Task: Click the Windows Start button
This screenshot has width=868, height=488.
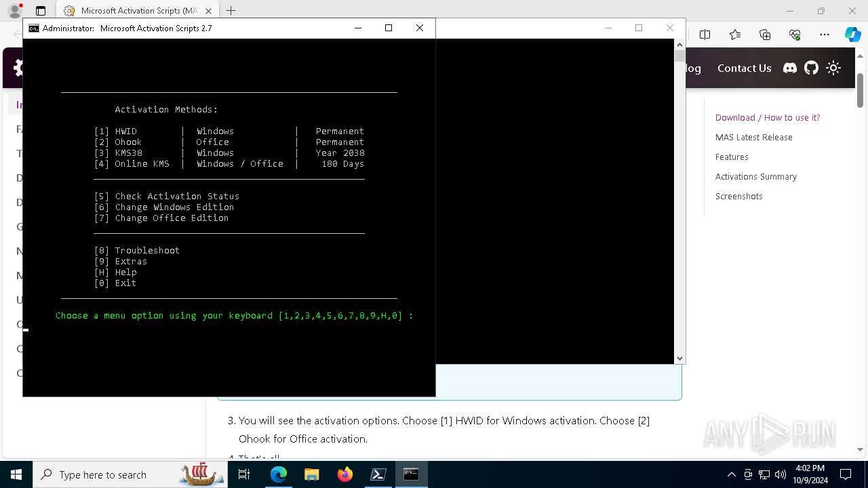Action: (16, 474)
